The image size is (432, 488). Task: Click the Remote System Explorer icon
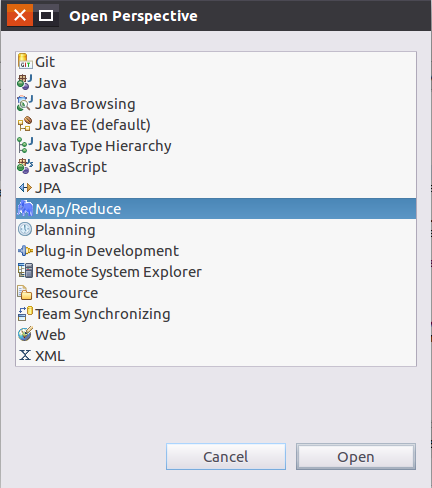[x=25, y=271]
